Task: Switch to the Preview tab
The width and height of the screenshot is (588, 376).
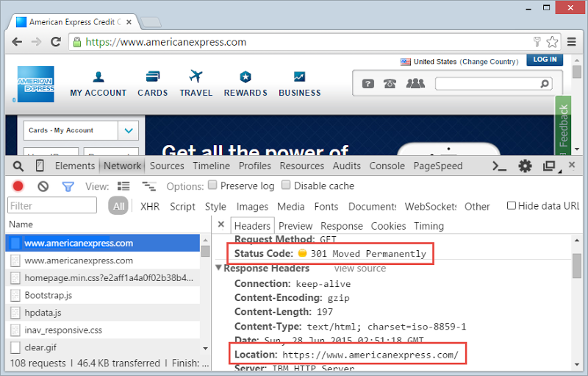Action: point(295,226)
